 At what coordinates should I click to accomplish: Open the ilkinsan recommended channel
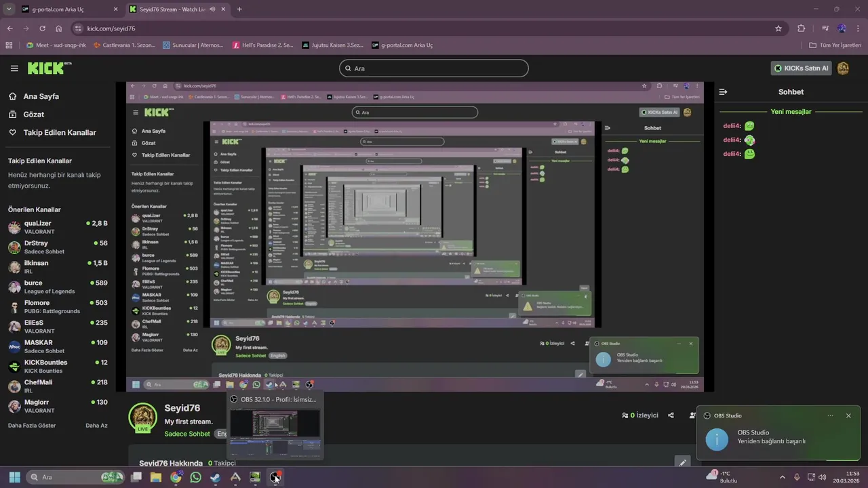tap(58, 267)
